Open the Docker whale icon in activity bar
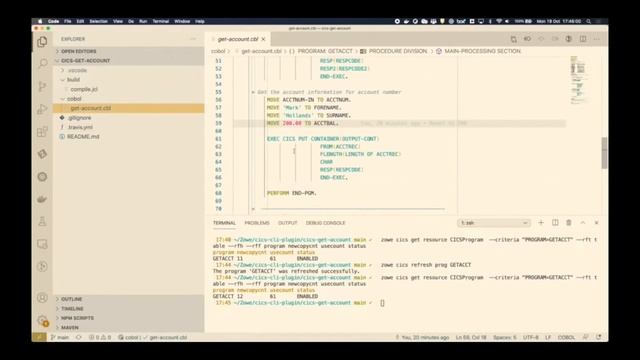Screen dimensions: 640x360 (x=42, y=199)
